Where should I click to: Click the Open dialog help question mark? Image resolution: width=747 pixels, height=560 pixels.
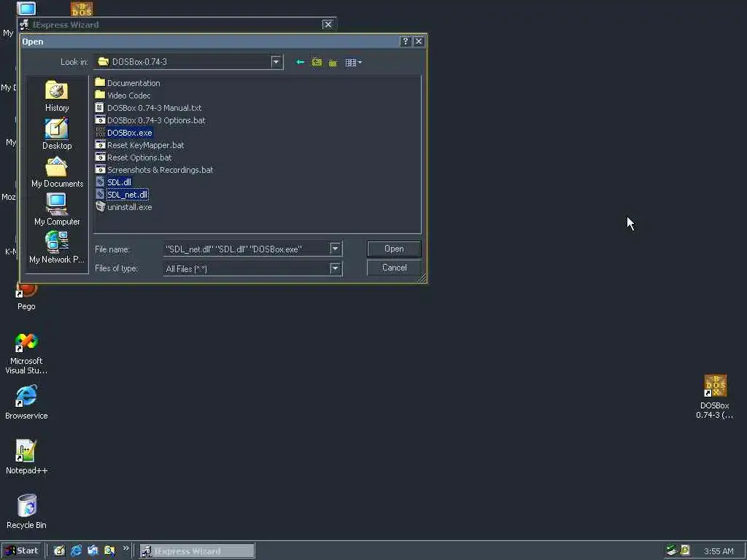point(406,42)
